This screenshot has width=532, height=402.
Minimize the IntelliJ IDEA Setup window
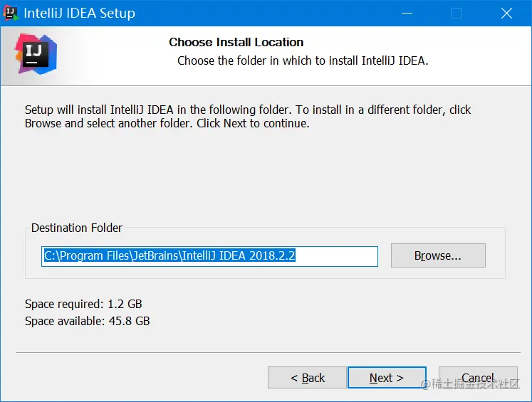[x=407, y=13]
